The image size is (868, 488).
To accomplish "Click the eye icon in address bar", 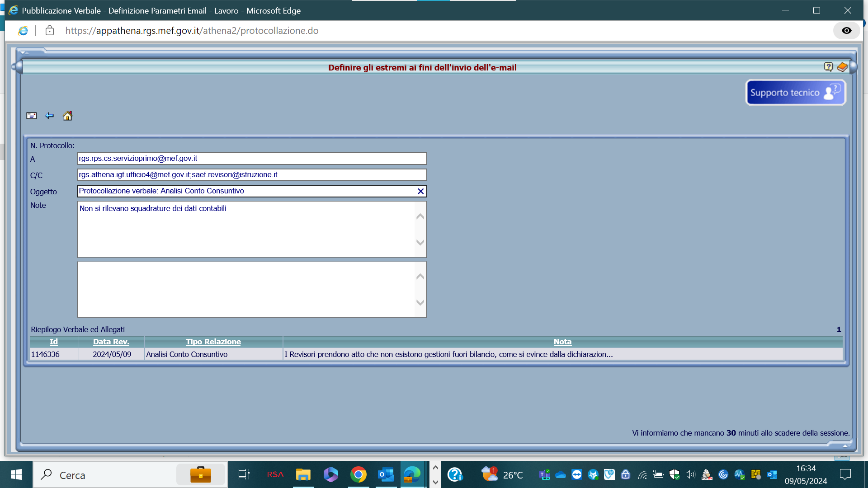I will point(846,31).
